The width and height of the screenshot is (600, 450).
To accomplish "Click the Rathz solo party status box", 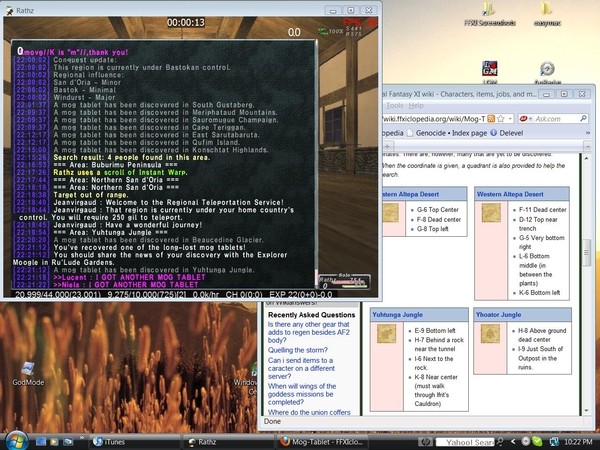I will (x=344, y=281).
